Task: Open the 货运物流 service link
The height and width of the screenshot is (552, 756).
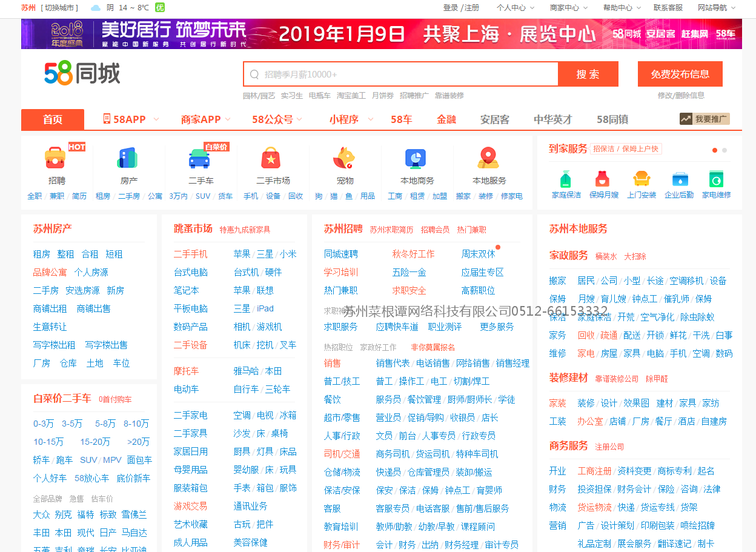Action: [595, 507]
